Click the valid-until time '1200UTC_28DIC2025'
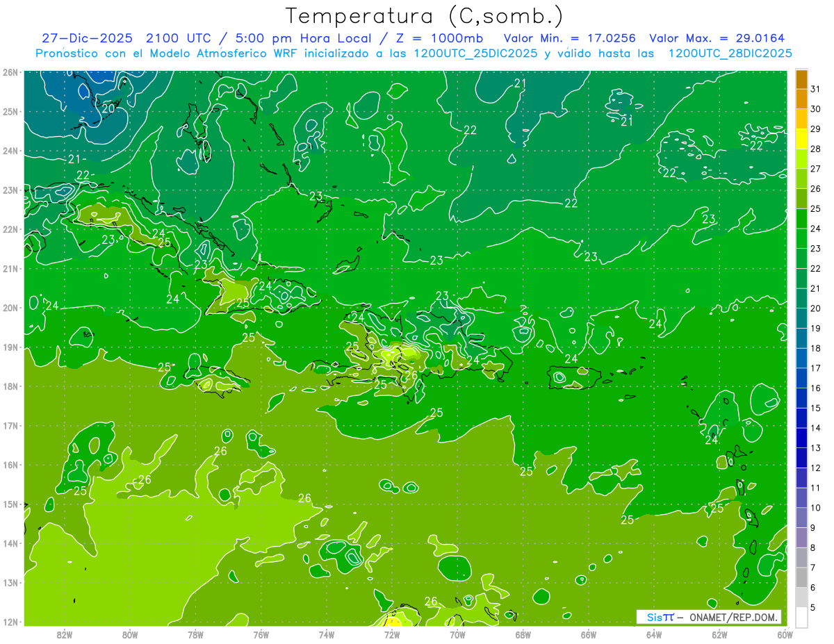This screenshot has width=834, height=644. 730,53
